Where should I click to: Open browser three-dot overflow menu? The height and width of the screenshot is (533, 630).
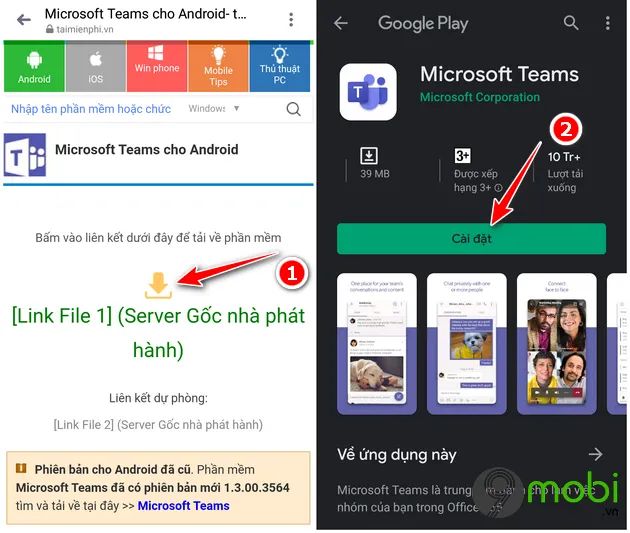click(x=291, y=19)
